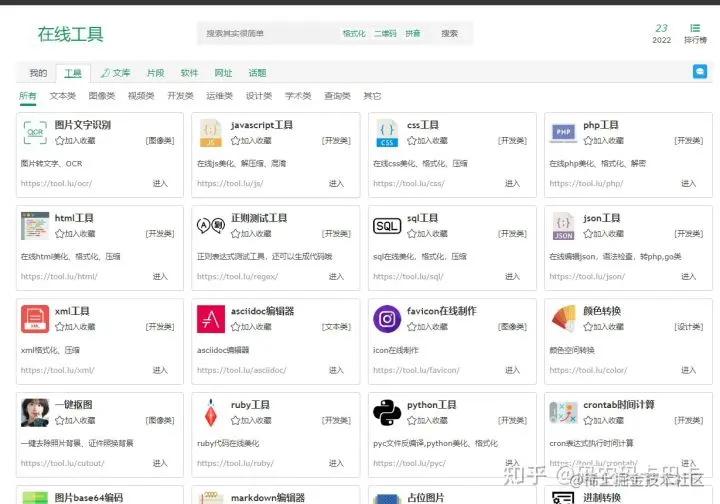Click the php工具 PHP icon
The width and height of the screenshot is (720, 504).
[x=563, y=133]
